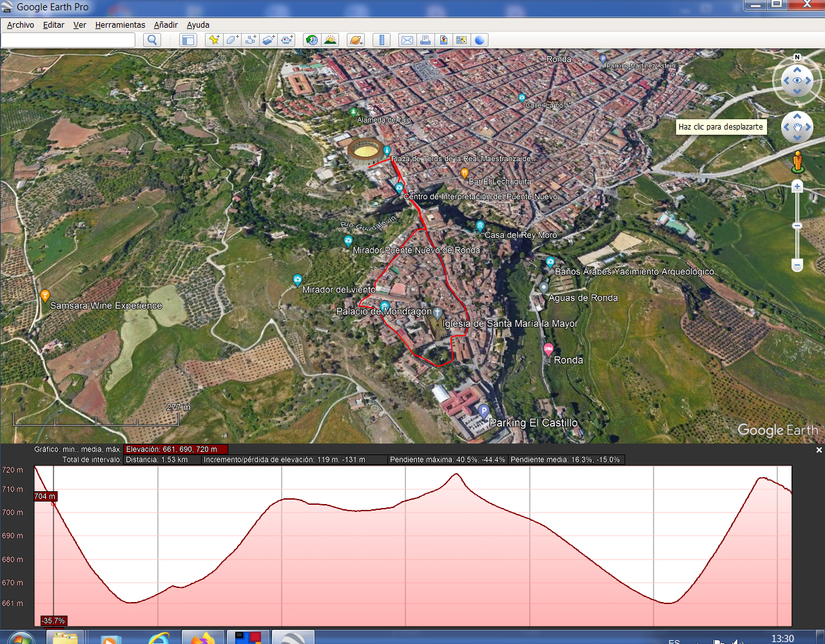The width and height of the screenshot is (825, 644).
Task: Click the taskbar clock showing 13:30
Action: click(782, 638)
